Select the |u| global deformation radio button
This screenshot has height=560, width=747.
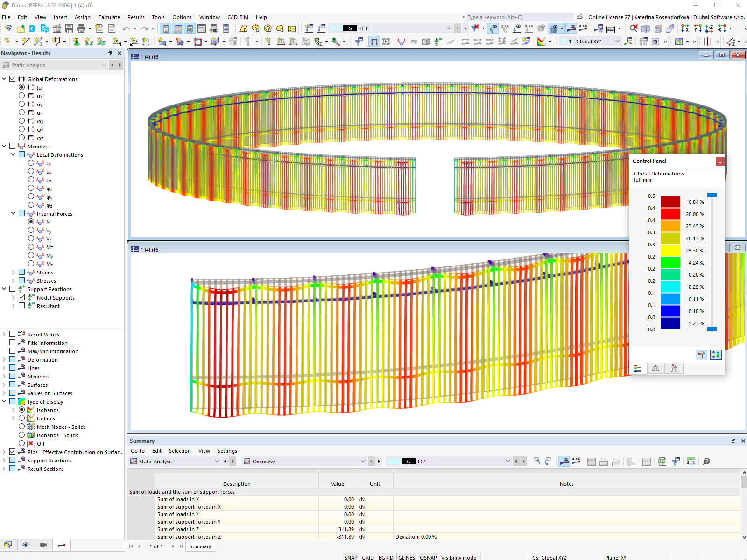pyautogui.click(x=21, y=87)
